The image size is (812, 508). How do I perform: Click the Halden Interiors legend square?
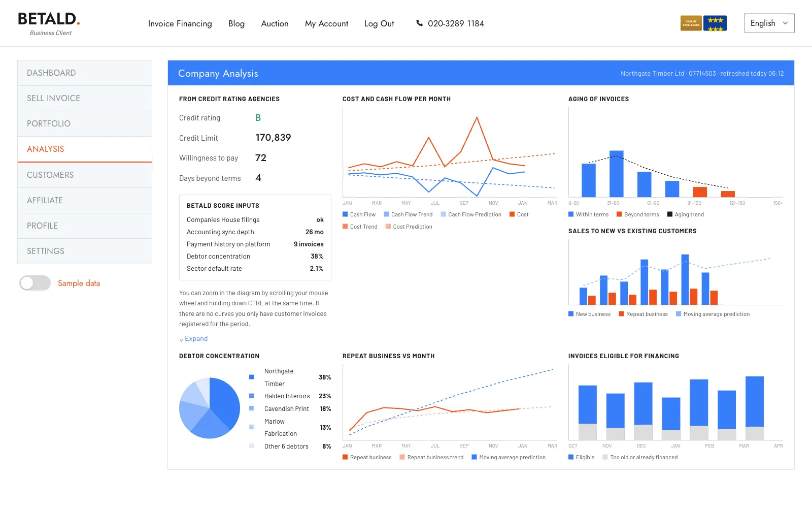251,396
